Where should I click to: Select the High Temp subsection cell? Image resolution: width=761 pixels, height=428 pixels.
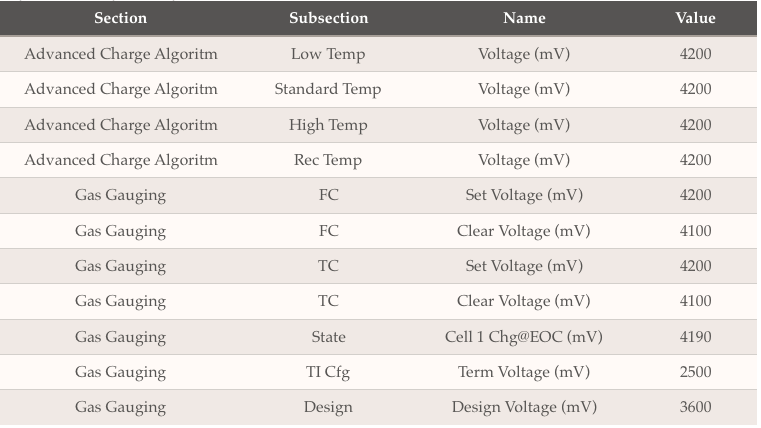pyautogui.click(x=328, y=125)
